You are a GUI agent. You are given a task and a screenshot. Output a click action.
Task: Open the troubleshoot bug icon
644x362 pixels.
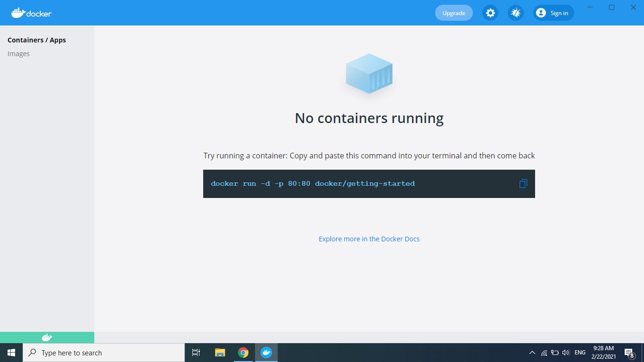coord(516,13)
